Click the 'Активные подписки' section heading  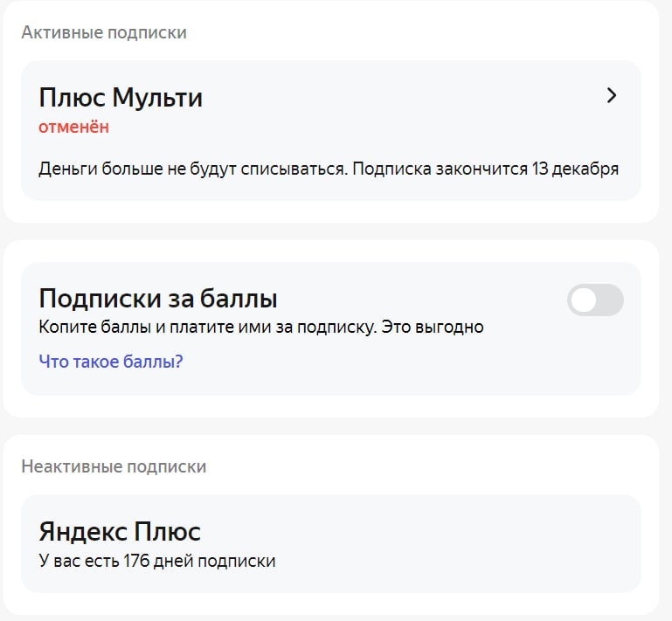pyautogui.click(x=104, y=33)
